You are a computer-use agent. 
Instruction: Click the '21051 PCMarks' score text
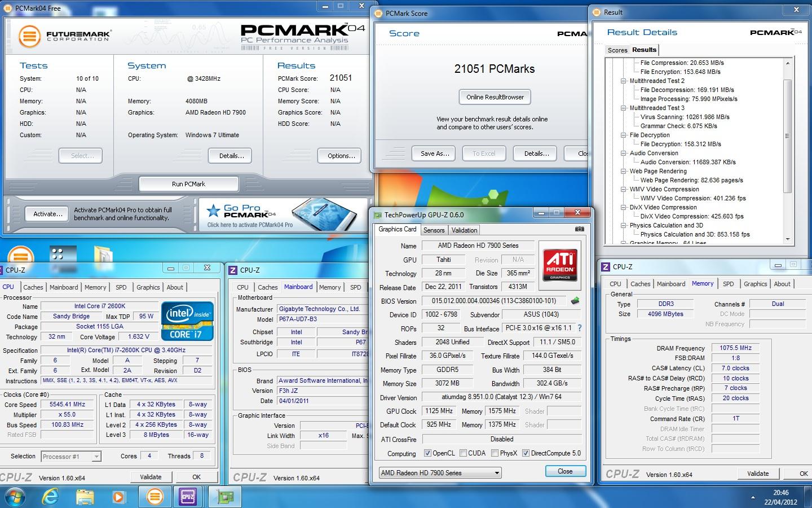click(x=495, y=69)
